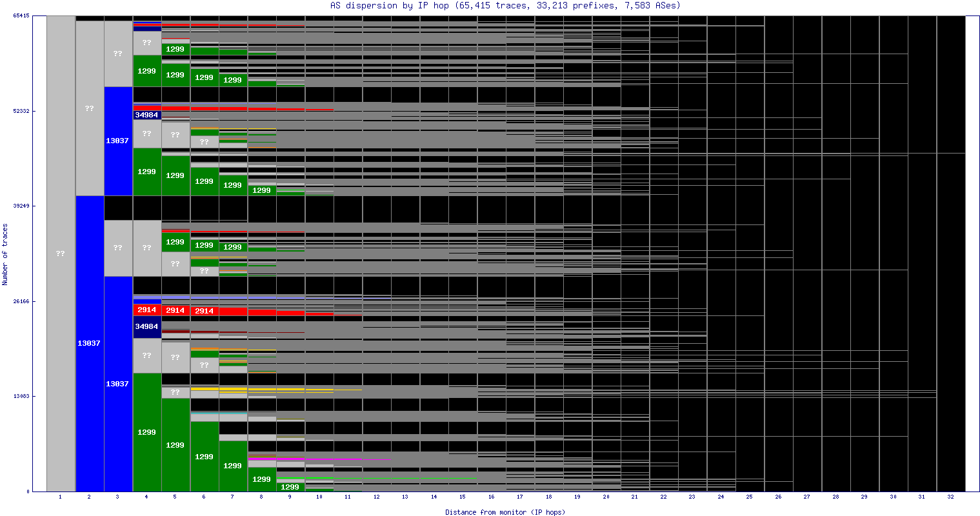
Task: Click x-axis hop label 13
Action: (405, 497)
